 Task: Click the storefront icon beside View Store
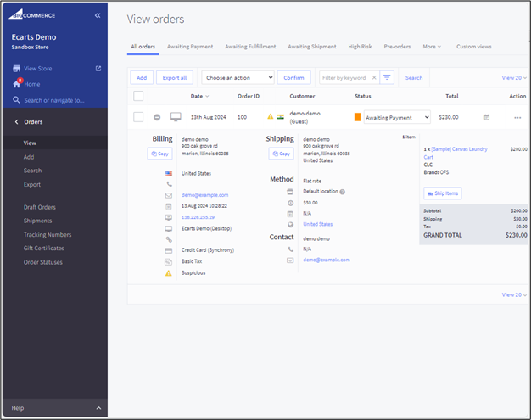tap(16, 69)
